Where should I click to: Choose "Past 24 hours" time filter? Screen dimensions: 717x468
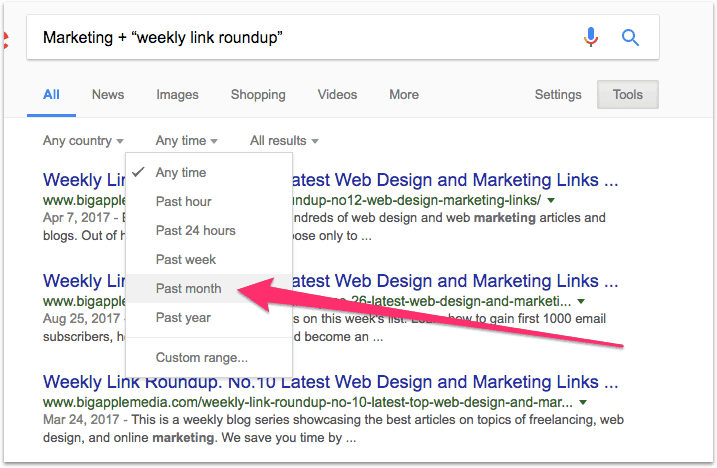[195, 231]
